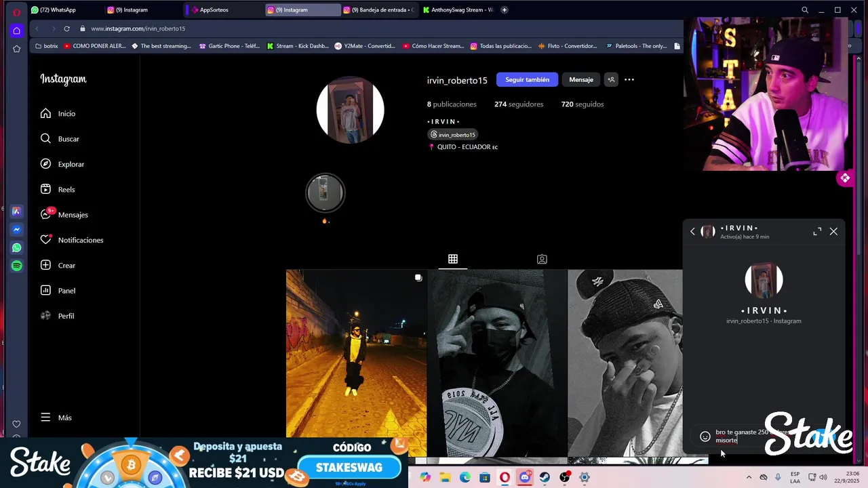868x488 pixels.
Task: Select the posts grid tab
Action: click(453, 259)
